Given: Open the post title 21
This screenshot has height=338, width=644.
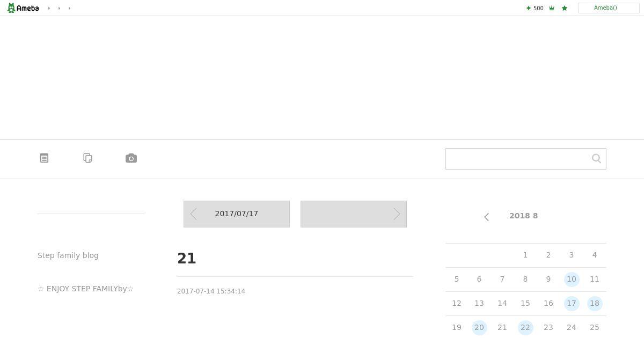Looking at the screenshot, I should pos(187,258).
